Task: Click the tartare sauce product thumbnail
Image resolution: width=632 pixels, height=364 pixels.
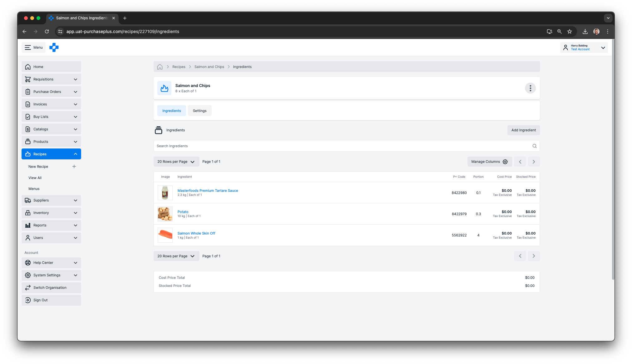Action: (x=165, y=193)
